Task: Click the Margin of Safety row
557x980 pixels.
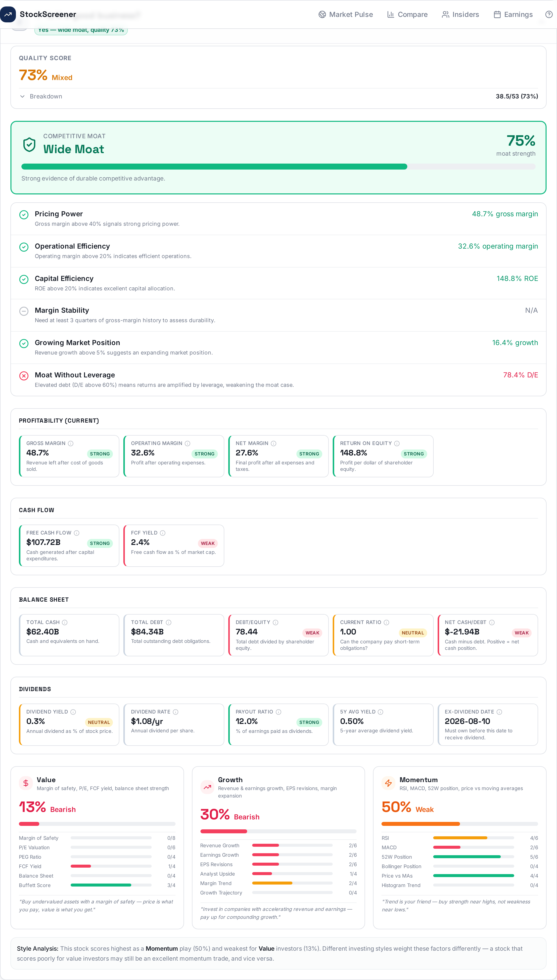Action: [97, 838]
